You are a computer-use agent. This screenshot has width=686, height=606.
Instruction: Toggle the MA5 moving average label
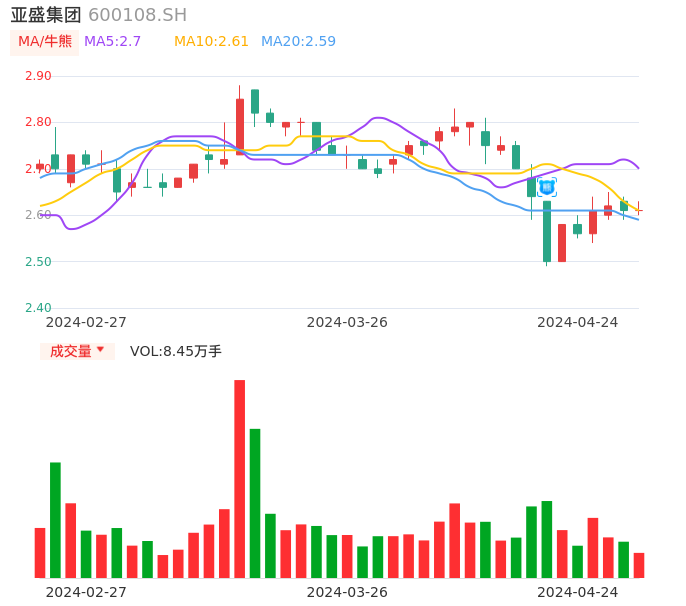click(112, 42)
